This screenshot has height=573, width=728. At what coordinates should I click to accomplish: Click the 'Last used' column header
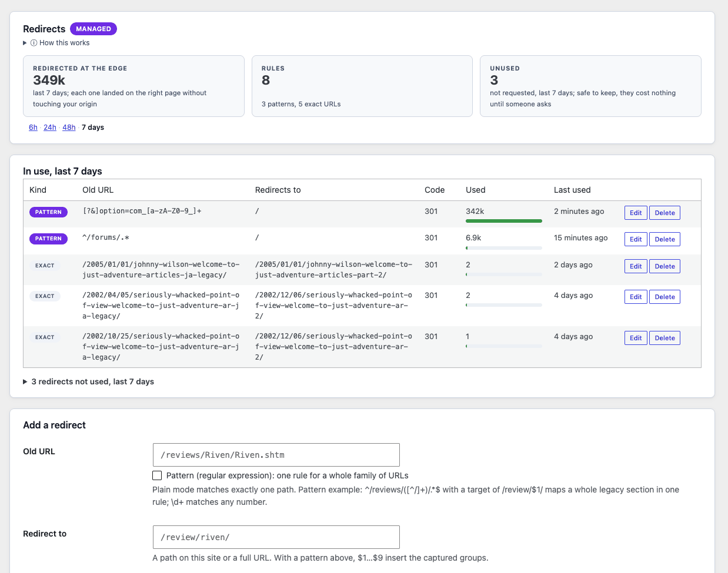[x=572, y=190]
